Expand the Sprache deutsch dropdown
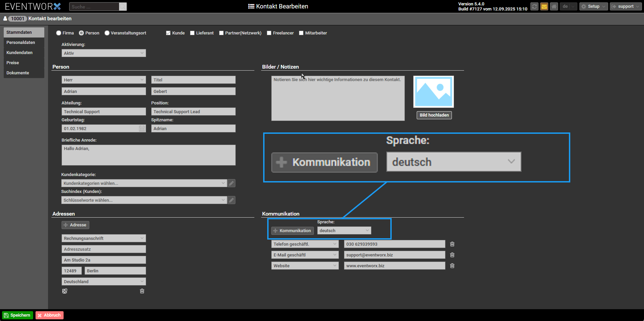The height and width of the screenshot is (321, 644). coord(344,230)
